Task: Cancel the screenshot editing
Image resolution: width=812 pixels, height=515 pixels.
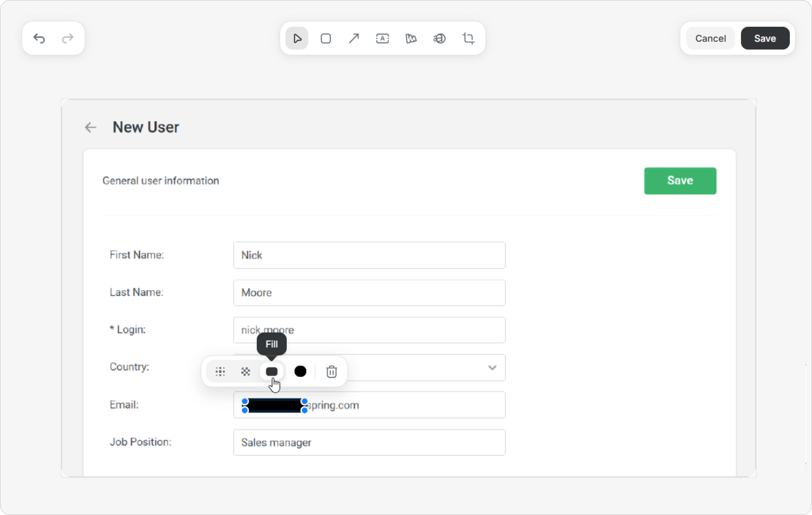Action: tap(710, 38)
